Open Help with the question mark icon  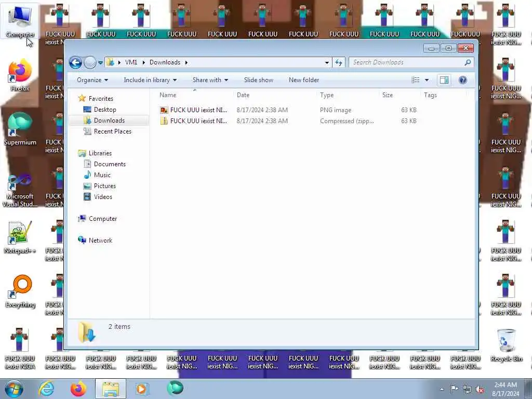[x=463, y=80]
